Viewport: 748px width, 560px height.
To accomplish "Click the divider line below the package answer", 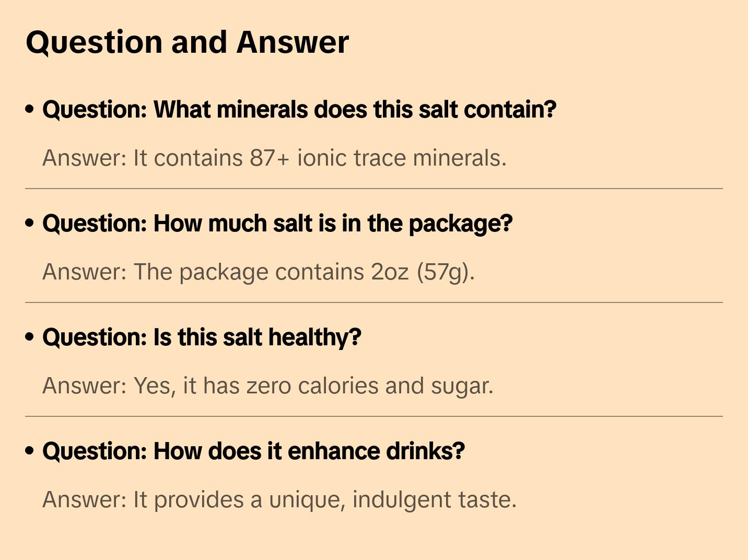I will [x=374, y=302].
